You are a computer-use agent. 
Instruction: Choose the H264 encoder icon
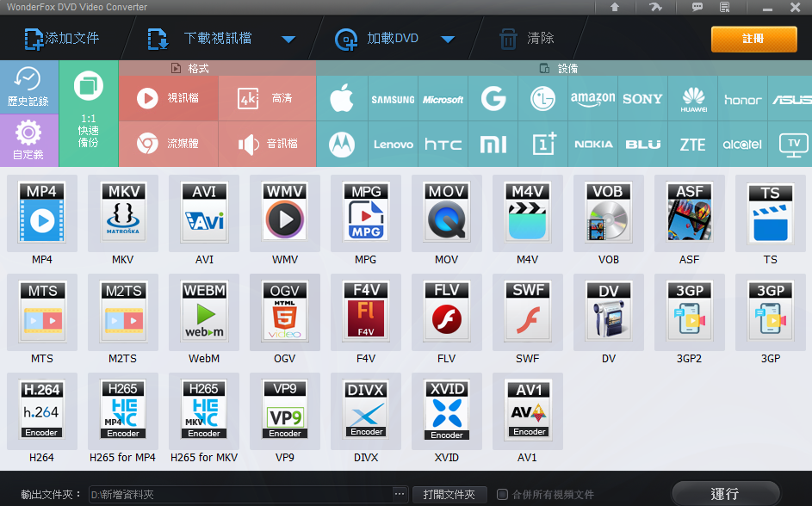click(x=42, y=410)
